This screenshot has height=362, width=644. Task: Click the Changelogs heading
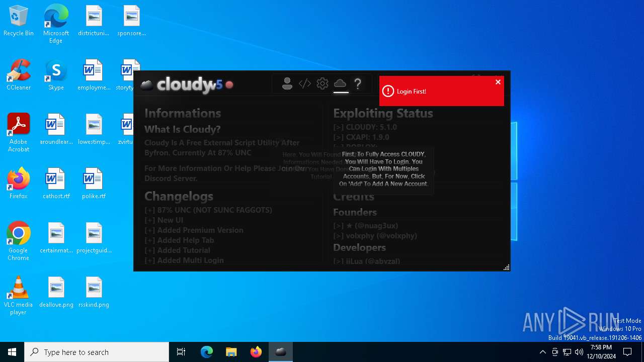(179, 196)
